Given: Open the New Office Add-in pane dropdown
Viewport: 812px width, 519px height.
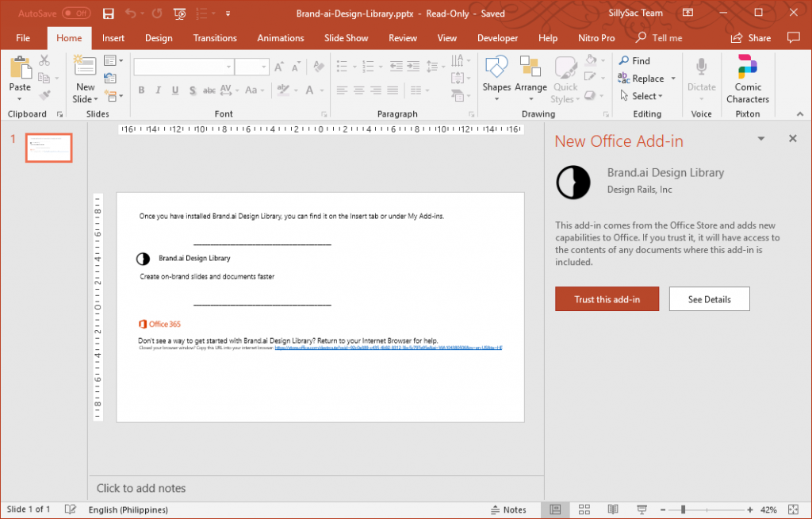Looking at the screenshot, I should click(760, 139).
